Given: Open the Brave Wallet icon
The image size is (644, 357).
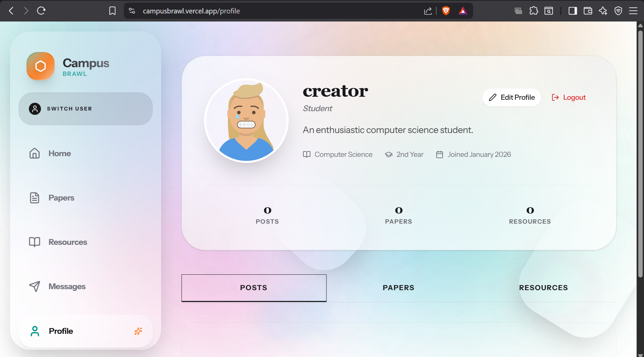Looking at the screenshot, I should (x=588, y=11).
